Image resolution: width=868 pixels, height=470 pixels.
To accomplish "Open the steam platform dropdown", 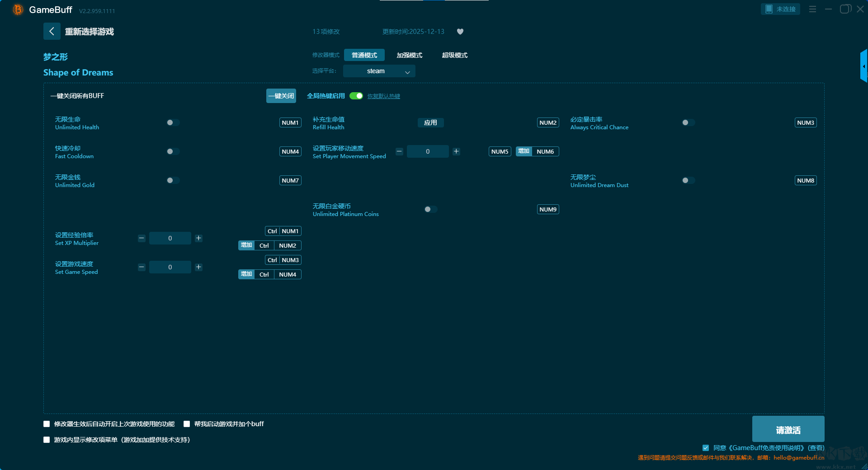I will (x=379, y=71).
